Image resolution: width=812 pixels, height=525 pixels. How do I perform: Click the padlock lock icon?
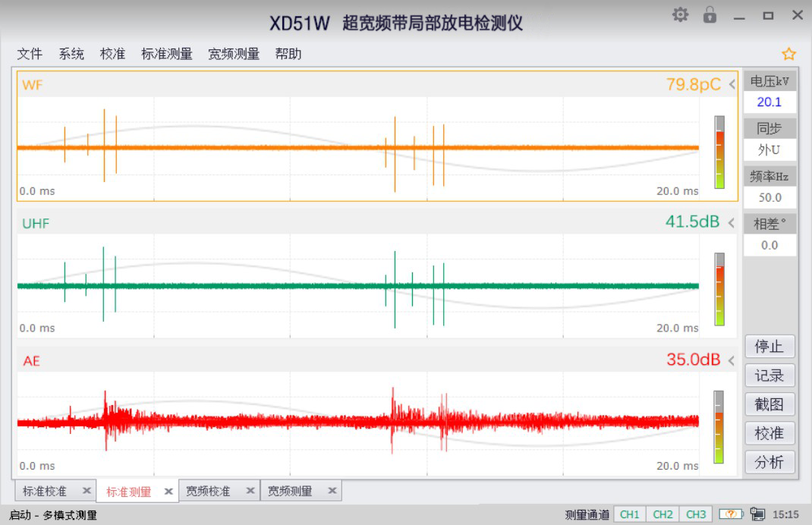point(710,14)
